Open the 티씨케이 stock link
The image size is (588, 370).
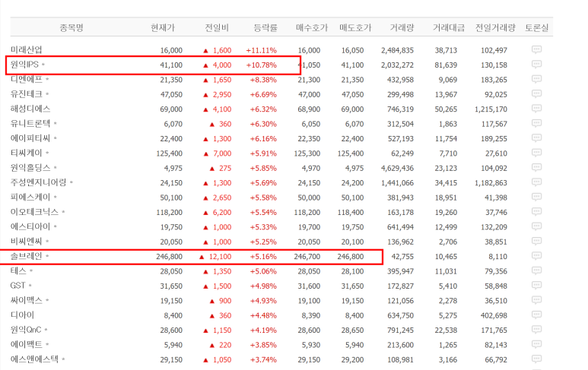click(x=27, y=153)
